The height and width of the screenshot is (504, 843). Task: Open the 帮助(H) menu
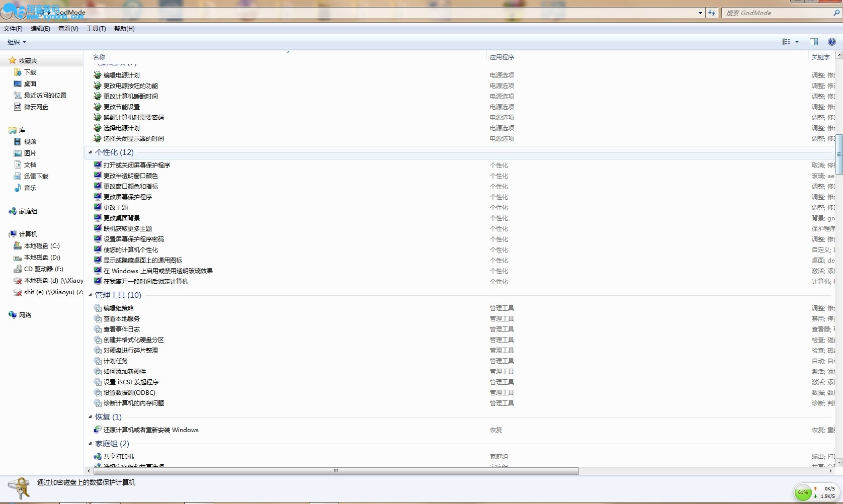click(124, 29)
